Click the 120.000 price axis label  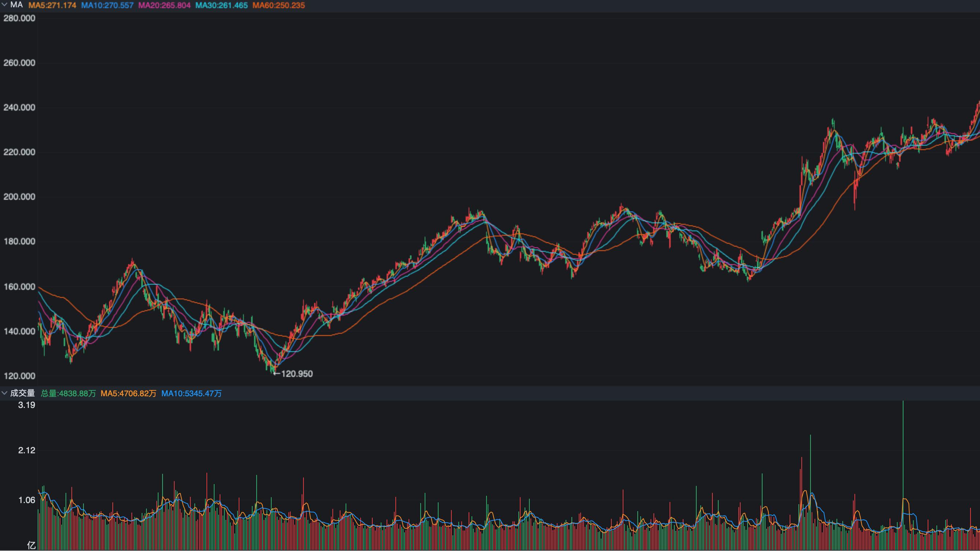point(19,376)
